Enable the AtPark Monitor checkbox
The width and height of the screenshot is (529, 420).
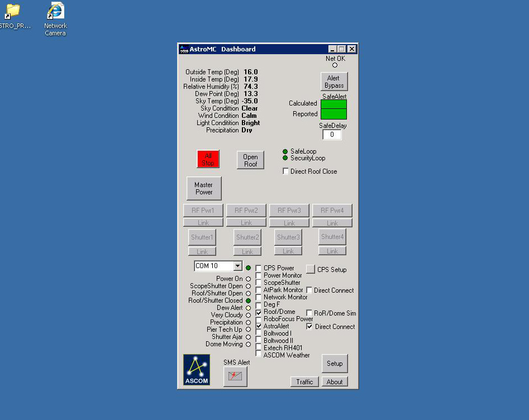tap(259, 290)
